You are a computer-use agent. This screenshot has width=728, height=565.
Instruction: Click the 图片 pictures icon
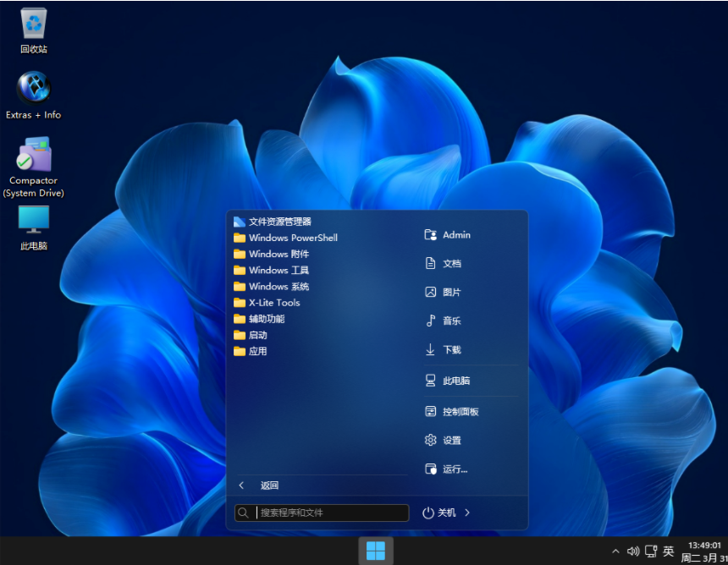(x=430, y=293)
